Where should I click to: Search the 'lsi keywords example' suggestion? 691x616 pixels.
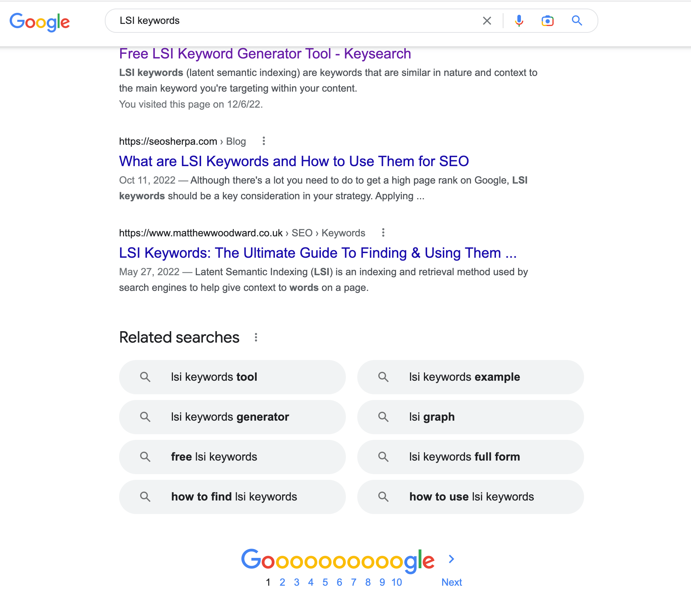pos(464,377)
